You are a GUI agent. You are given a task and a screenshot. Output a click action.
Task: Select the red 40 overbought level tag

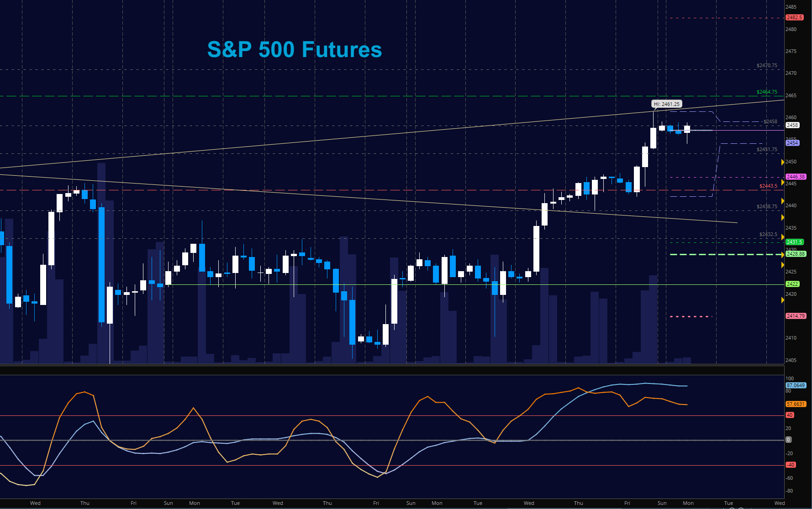tap(789, 415)
